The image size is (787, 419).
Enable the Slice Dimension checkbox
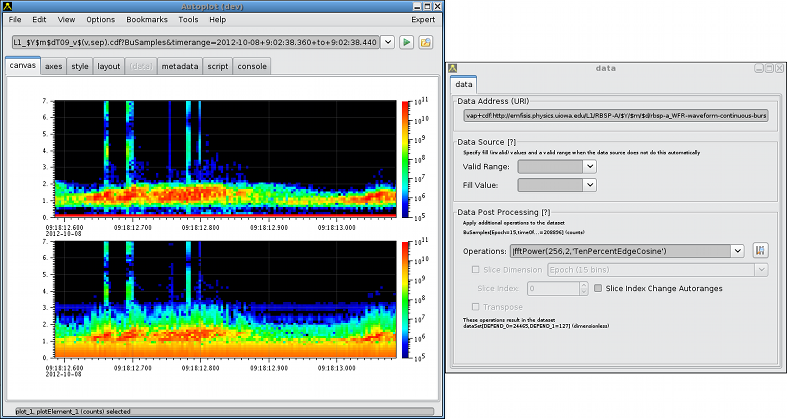[475, 269]
